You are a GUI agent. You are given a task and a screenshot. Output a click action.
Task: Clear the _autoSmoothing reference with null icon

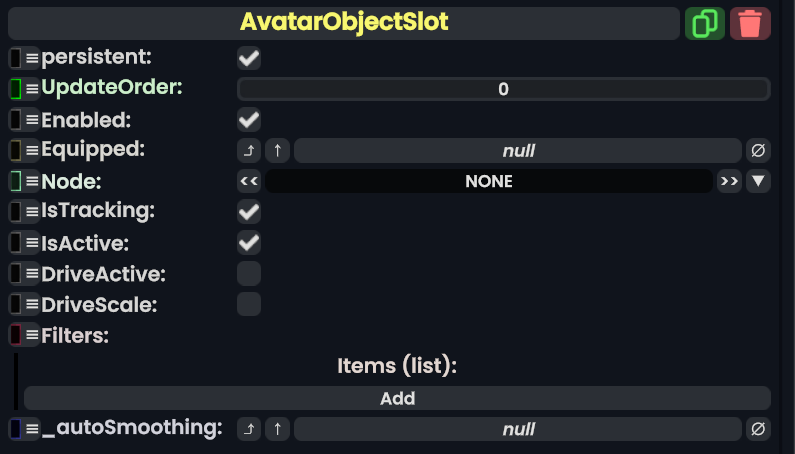(x=758, y=429)
